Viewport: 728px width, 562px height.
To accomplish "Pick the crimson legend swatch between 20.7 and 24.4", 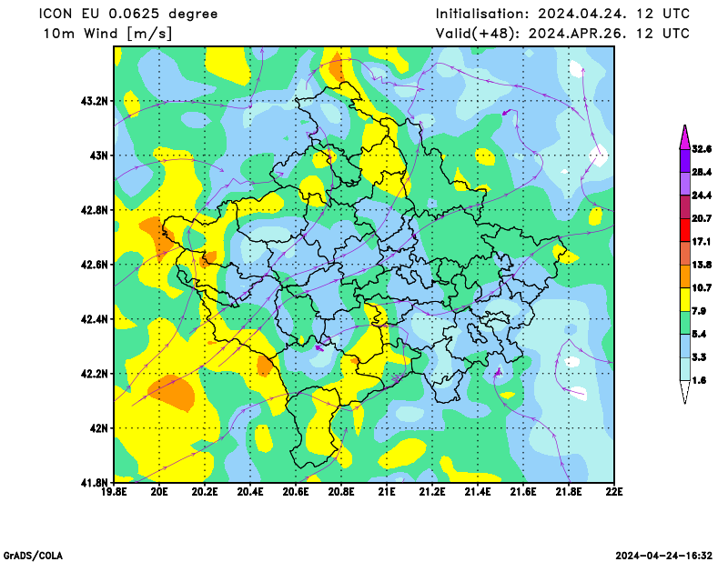I will [x=685, y=207].
